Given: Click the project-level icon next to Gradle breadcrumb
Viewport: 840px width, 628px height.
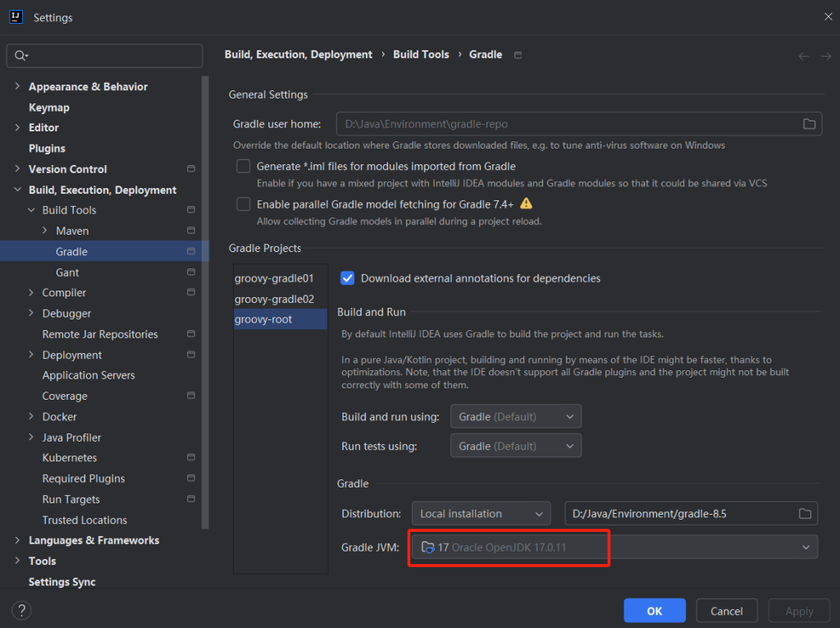Looking at the screenshot, I should pos(518,55).
